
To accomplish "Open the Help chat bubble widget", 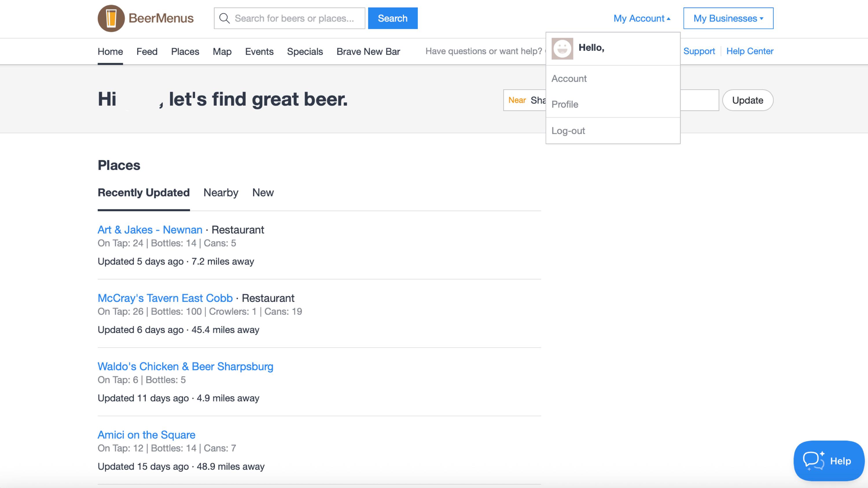I will 829,460.
